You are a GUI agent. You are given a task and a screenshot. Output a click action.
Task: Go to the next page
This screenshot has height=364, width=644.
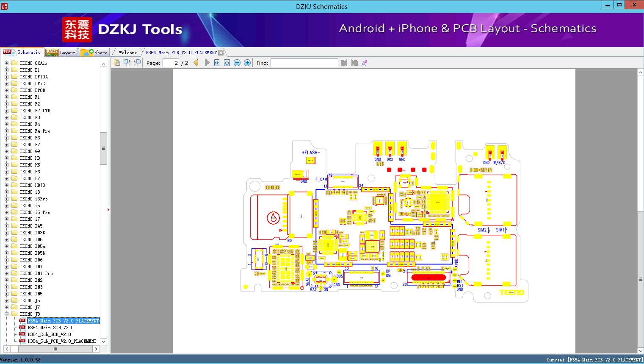pos(207,63)
